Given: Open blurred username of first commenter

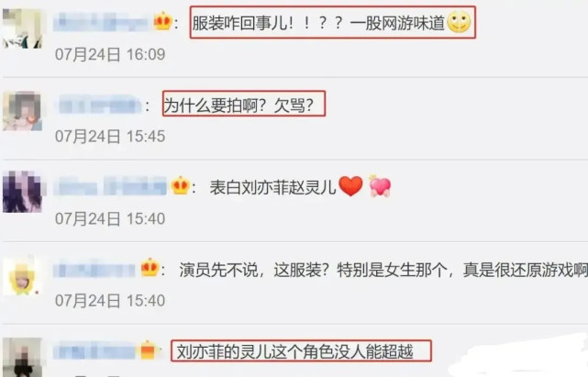Looking at the screenshot, I should [101, 23].
